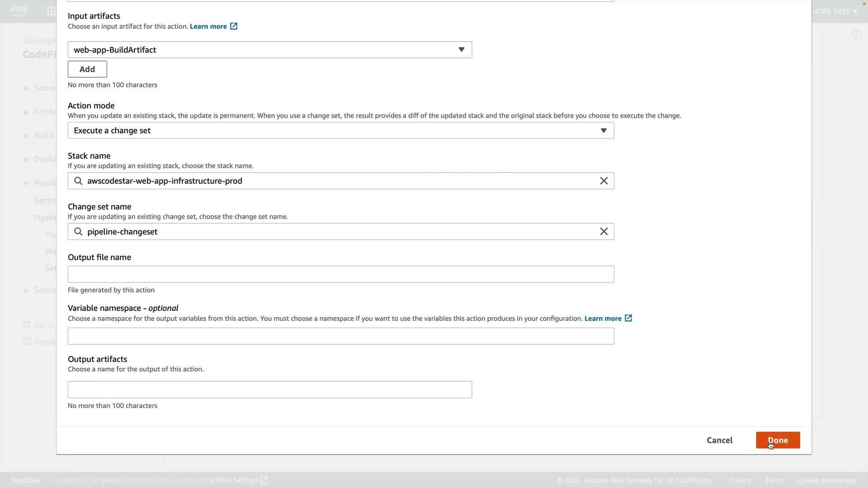This screenshot has width=868, height=488.
Task: Open Learn more link for Variable namespace
Action: click(603, 319)
